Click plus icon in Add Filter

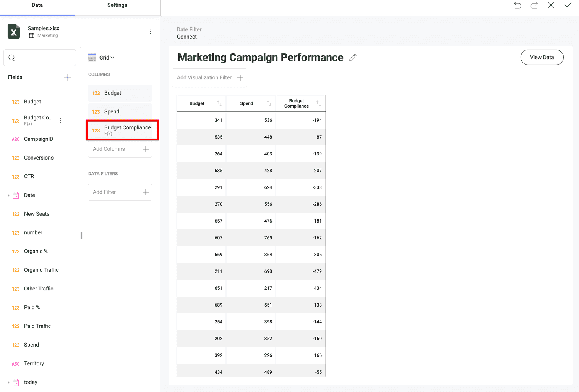pos(146,192)
